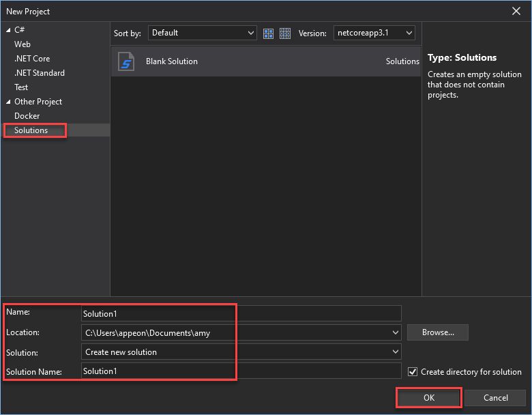Click the Browse... button

(438, 332)
